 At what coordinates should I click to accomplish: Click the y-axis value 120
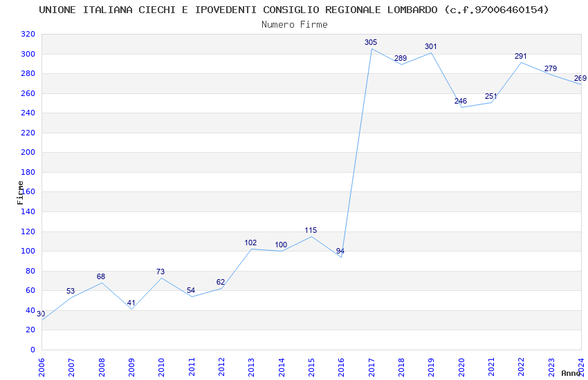coord(28,231)
